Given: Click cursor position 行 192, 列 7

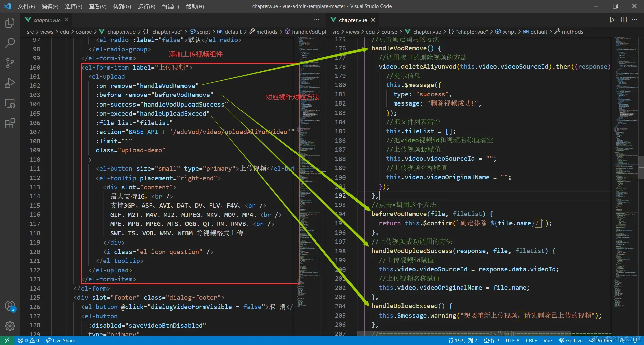Looking at the screenshot, I should pyautogui.click(x=463, y=340).
